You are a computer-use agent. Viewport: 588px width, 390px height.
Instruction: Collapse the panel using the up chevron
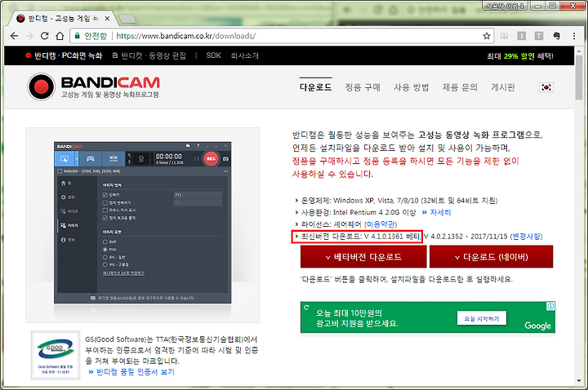coord(225,171)
